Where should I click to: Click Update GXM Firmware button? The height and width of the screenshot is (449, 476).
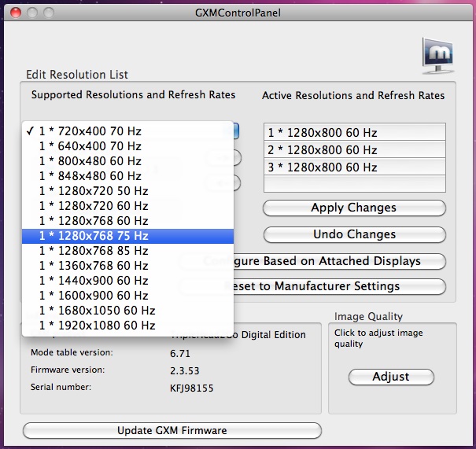click(172, 430)
